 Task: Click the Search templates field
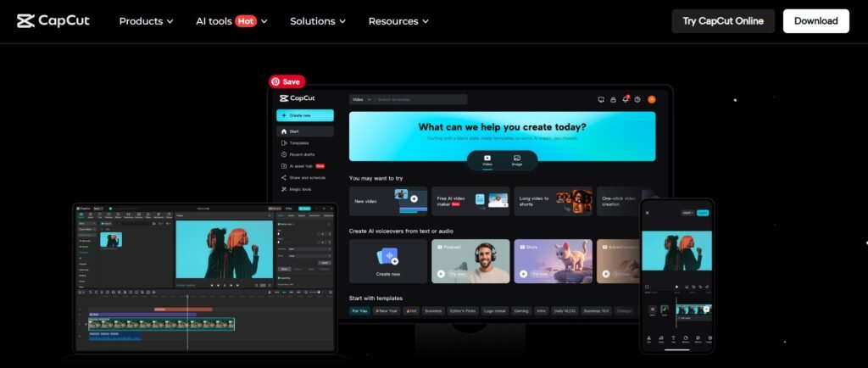tap(420, 99)
